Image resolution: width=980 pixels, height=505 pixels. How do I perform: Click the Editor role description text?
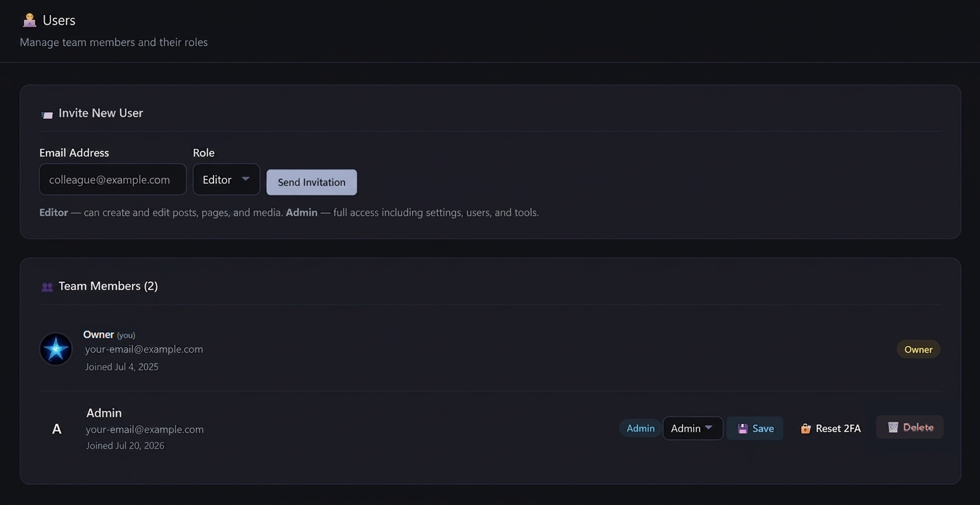(x=161, y=212)
